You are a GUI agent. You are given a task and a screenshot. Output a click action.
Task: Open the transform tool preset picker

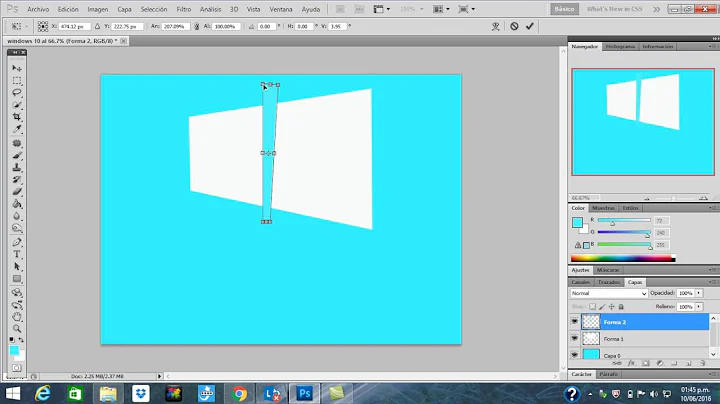pos(19,27)
